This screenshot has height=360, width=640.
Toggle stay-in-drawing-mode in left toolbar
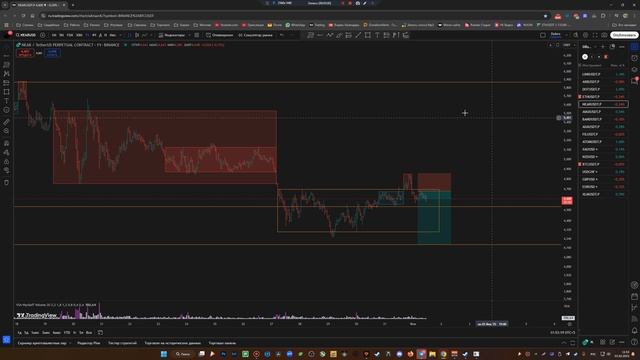click(7, 152)
